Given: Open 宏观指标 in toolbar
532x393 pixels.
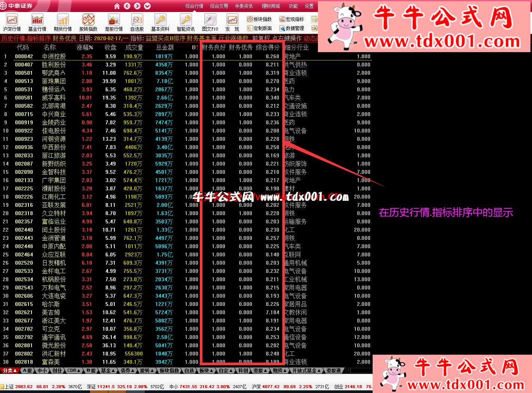Looking at the screenshot, I should pyautogui.click(x=292, y=19).
